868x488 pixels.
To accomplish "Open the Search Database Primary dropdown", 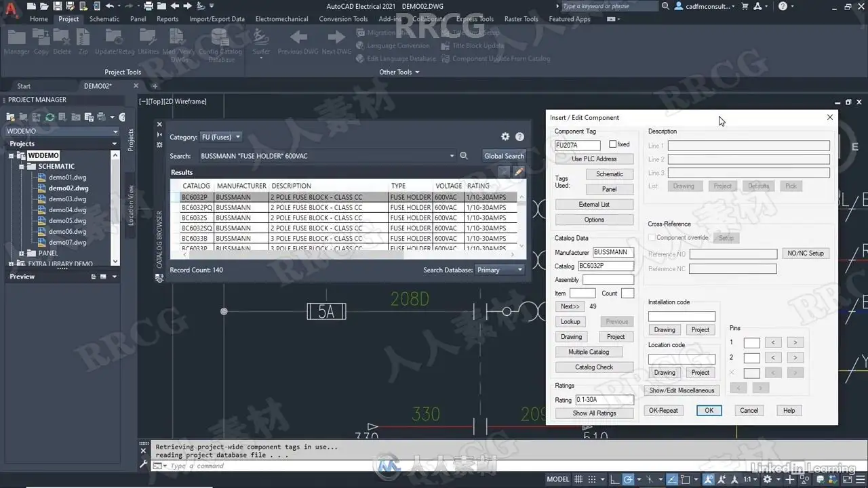I will pyautogui.click(x=500, y=270).
